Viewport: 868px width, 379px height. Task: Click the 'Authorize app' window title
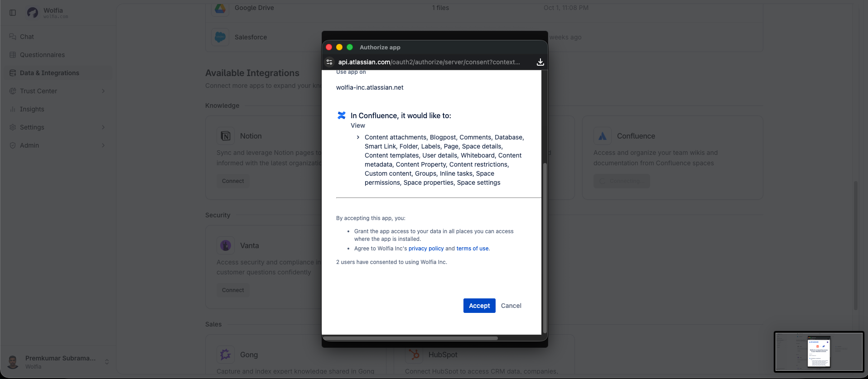coord(380,47)
